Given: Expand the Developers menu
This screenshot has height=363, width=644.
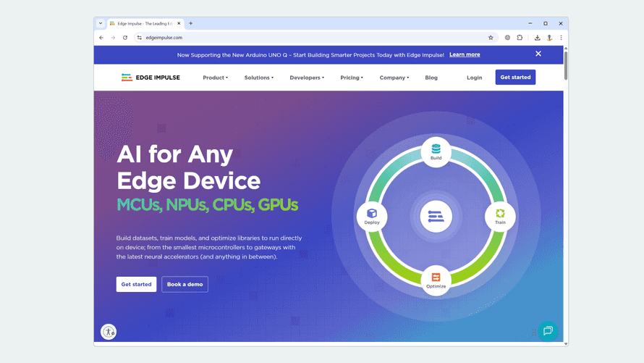Looking at the screenshot, I should [307, 78].
